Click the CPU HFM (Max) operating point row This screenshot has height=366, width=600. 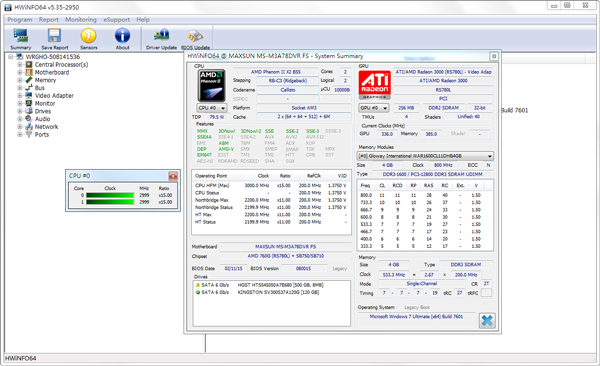click(271, 185)
